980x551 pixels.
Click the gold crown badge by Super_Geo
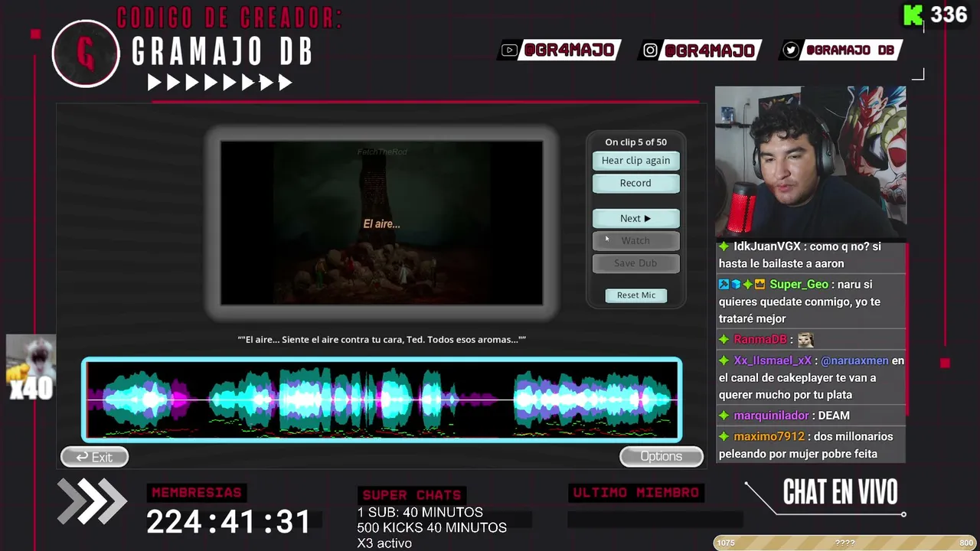[759, 285]
